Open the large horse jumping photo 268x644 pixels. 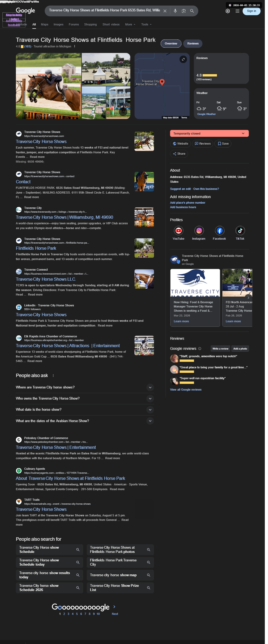[x=48, y=86]
